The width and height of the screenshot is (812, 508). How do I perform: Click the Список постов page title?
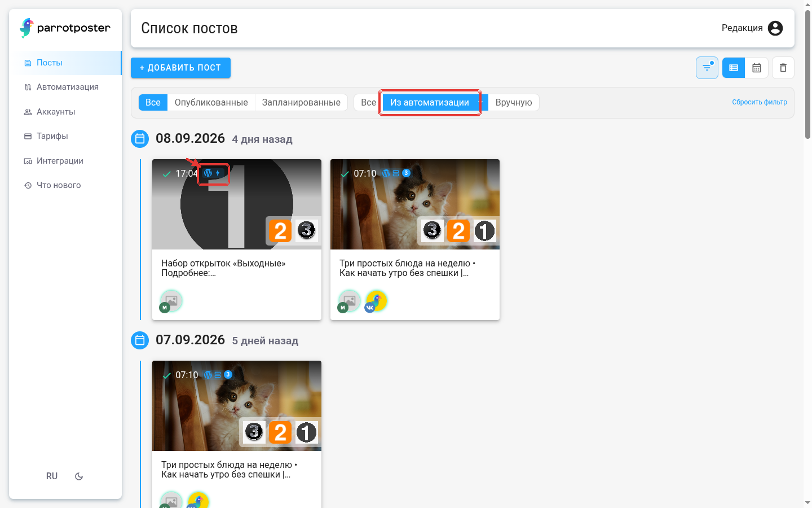(x=189, y=28)
